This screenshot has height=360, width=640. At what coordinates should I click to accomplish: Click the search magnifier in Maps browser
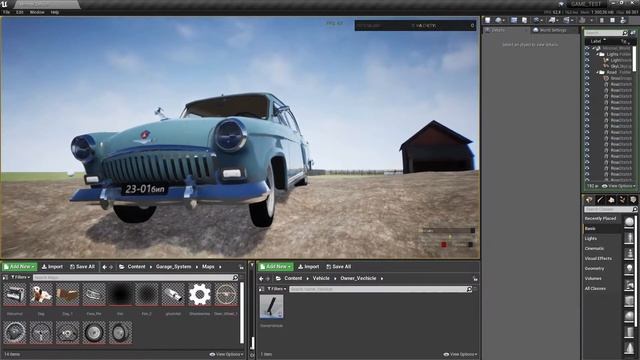pos(235,278)
